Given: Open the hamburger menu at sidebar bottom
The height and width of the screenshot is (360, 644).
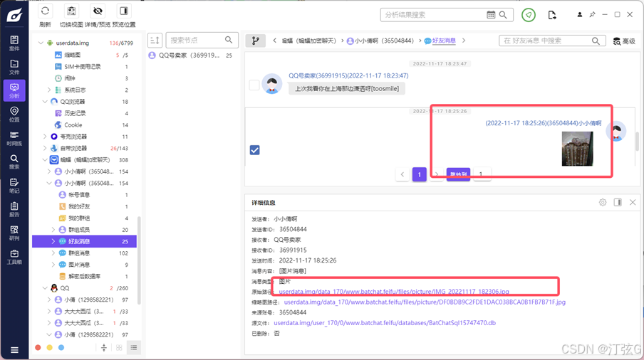Looking at the screenshot, I should (14, 350).
